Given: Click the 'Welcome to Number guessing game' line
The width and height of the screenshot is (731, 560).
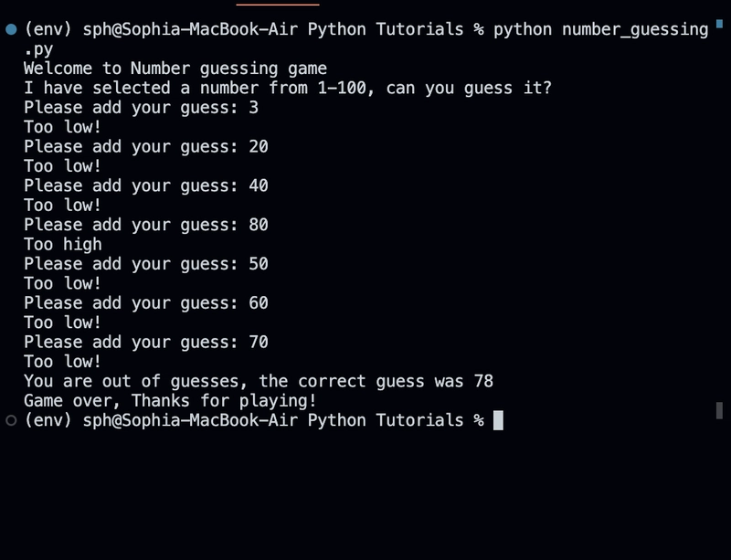Looking at the screenshot, I should pyautogui.click(x=175, y=69).
